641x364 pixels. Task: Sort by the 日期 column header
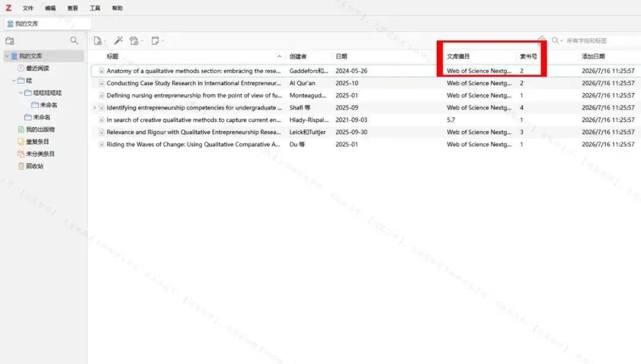341,56
